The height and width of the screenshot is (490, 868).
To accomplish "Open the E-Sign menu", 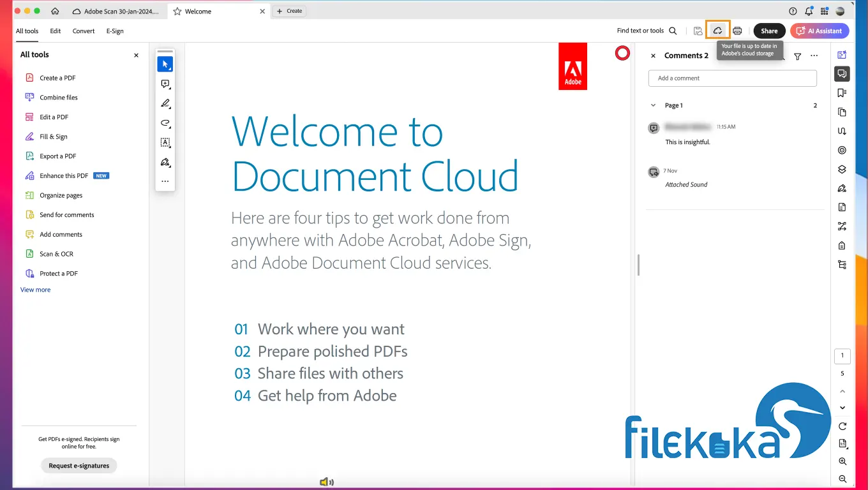I will click(115, 31).
